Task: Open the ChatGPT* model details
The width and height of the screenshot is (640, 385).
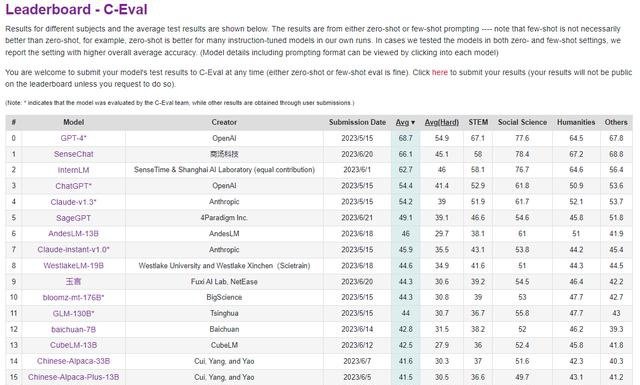Action: click(73, 186)
